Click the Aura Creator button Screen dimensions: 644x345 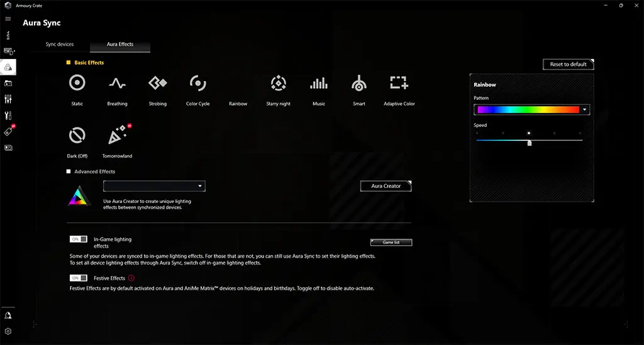click(386, 186)
